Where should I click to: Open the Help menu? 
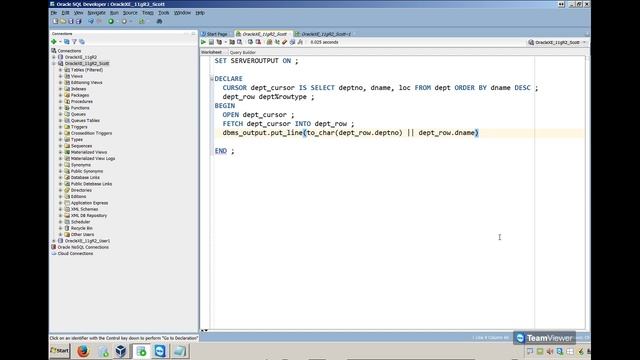[200, 13]
